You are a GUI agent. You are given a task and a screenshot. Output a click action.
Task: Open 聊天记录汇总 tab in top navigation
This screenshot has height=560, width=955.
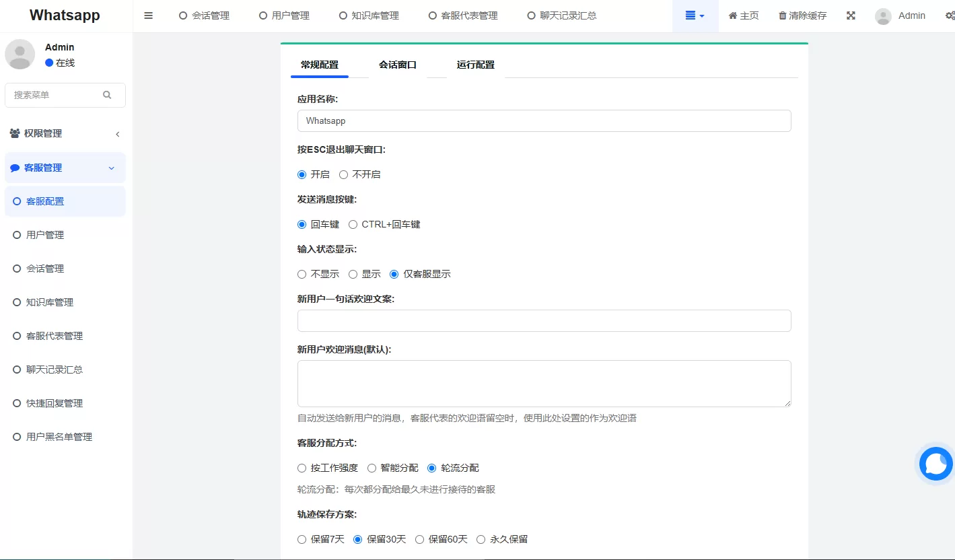(562, 15)
